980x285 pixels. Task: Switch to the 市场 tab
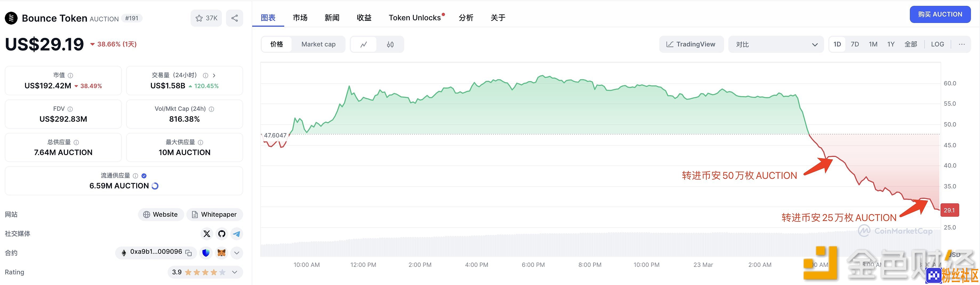(x=300, y=18)
